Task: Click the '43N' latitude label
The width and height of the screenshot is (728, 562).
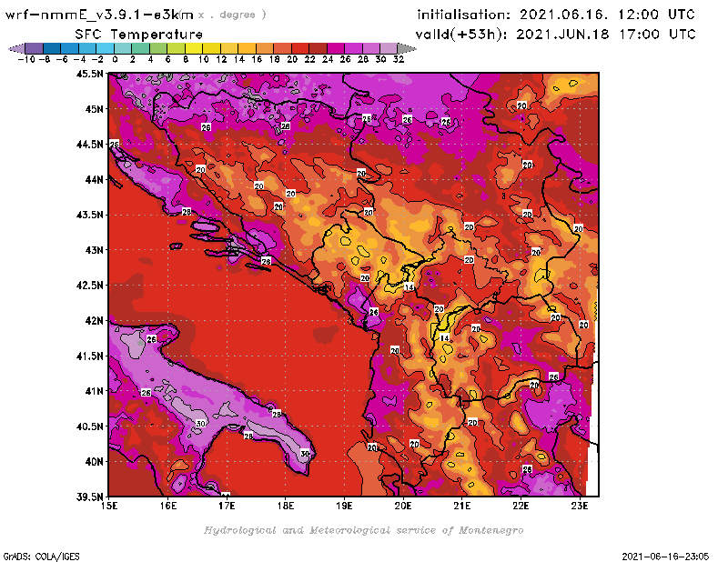Action: [x=94, y=250]
